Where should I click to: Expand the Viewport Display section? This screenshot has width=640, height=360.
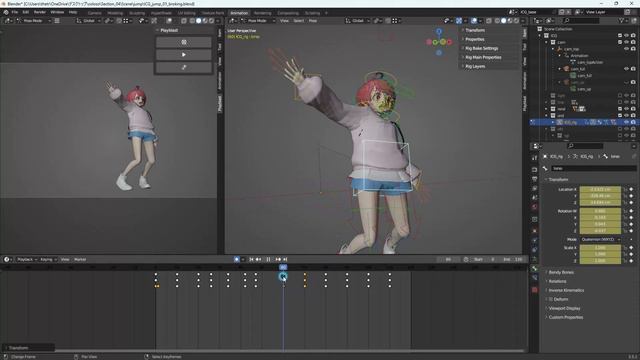[x=564, y=308]
